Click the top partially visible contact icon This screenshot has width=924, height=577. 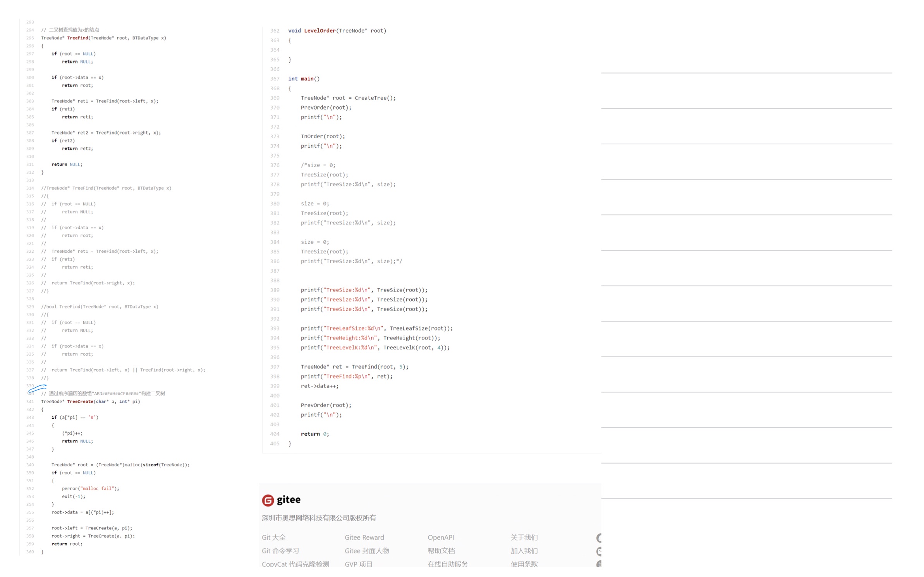click(599, 537)
